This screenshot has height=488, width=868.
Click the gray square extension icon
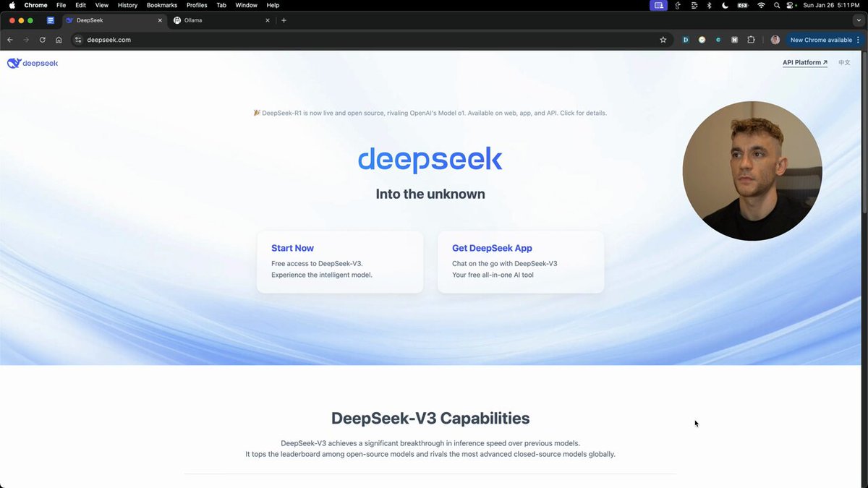(734, 40)
